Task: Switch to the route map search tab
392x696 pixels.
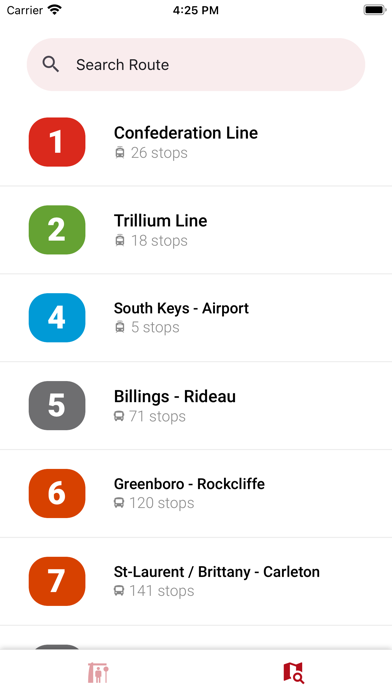Action: [293, 672]
